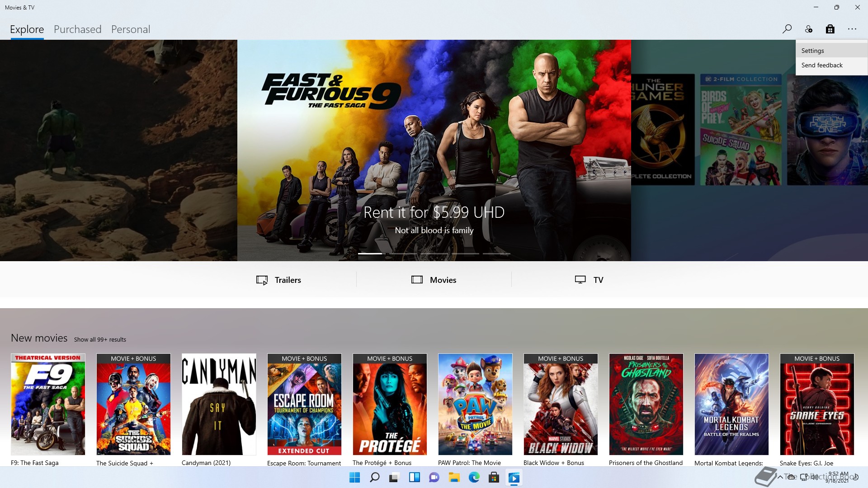868x488 pixels.
Task: Open the PAW Patrol: The Movie poster
Action: click(475, 404)
